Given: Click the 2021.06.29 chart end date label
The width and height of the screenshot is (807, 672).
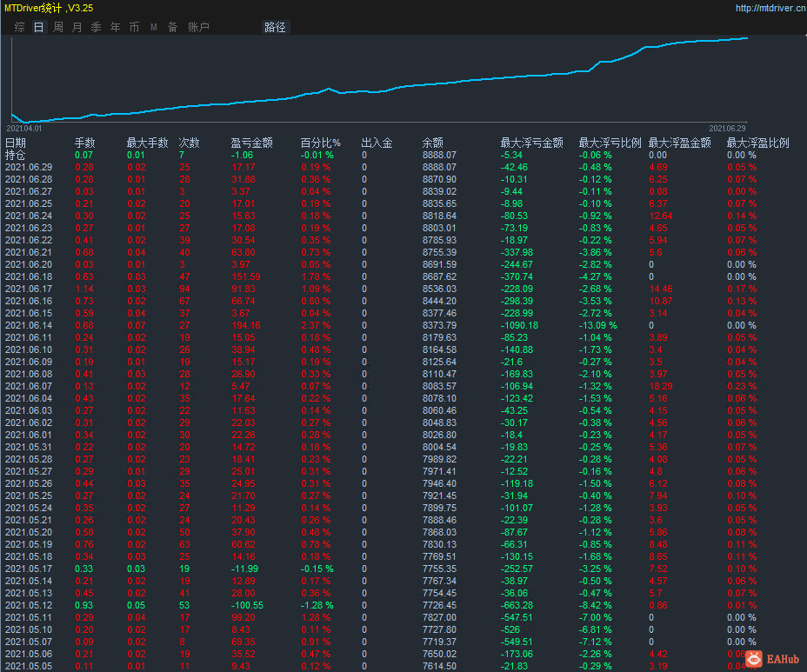Looking at the screenshot, I should coord(727,128).
